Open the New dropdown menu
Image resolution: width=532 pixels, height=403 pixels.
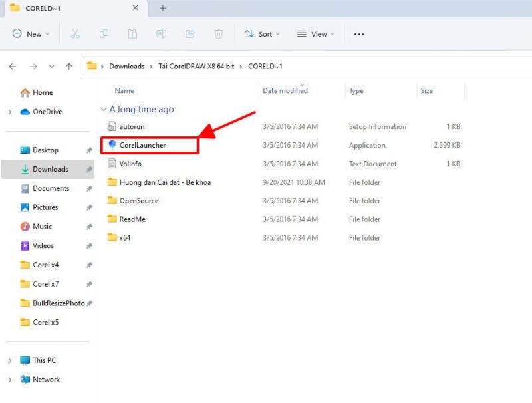(31, 34)
